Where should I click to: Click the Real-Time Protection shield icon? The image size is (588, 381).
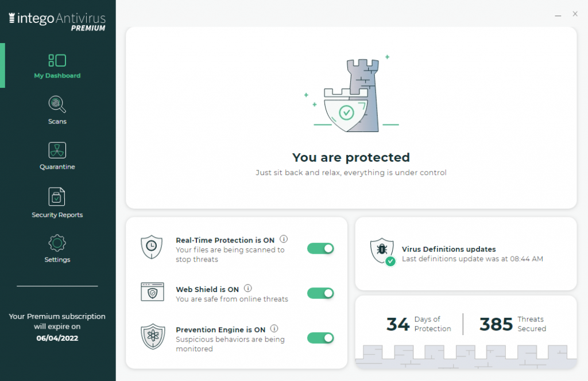tap(152, 248)
